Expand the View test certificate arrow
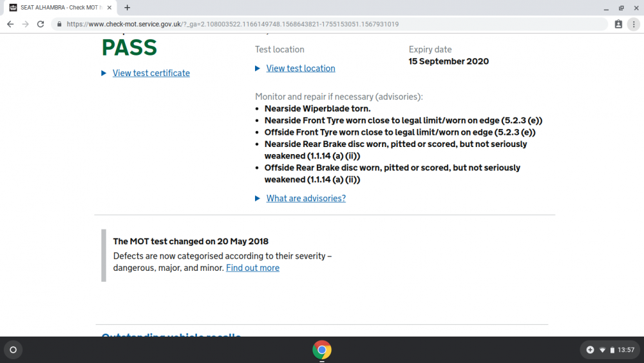 point(104,73)
